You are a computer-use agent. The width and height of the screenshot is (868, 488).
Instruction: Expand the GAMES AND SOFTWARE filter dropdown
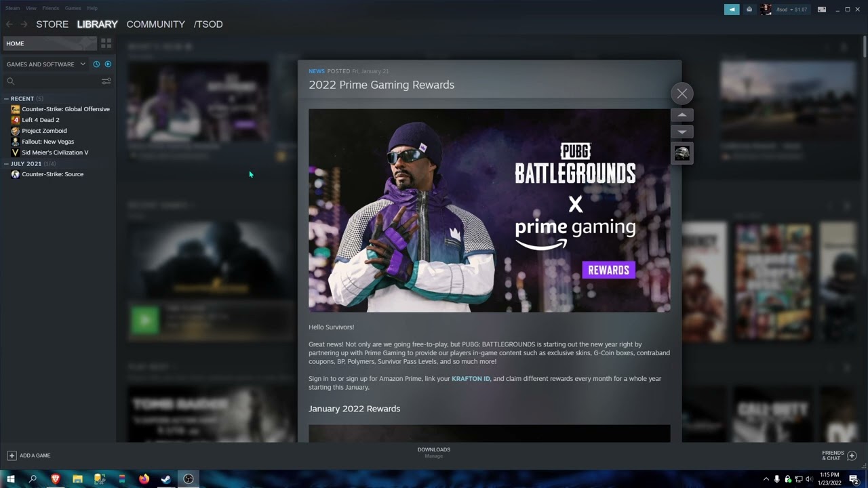46,64
